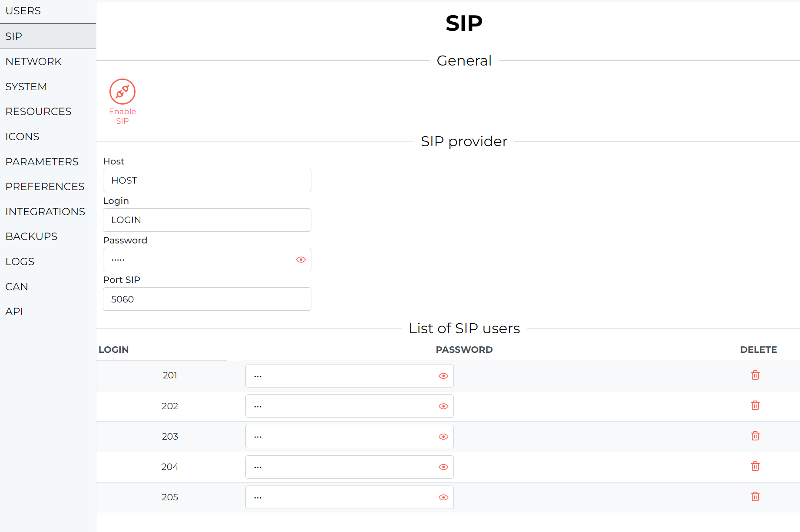Delete SIP user 202

tap(755, 405)
